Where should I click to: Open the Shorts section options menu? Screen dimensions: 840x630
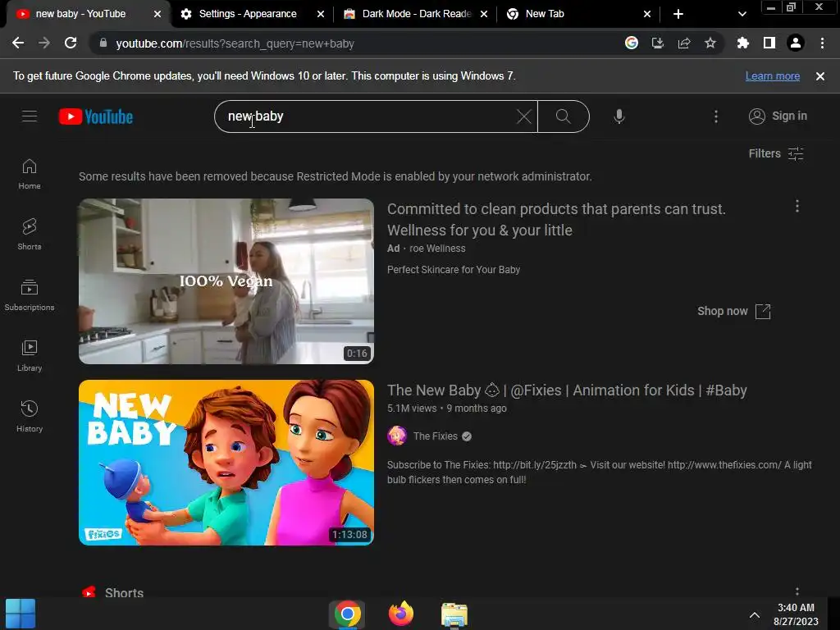(x=797, y=591)
